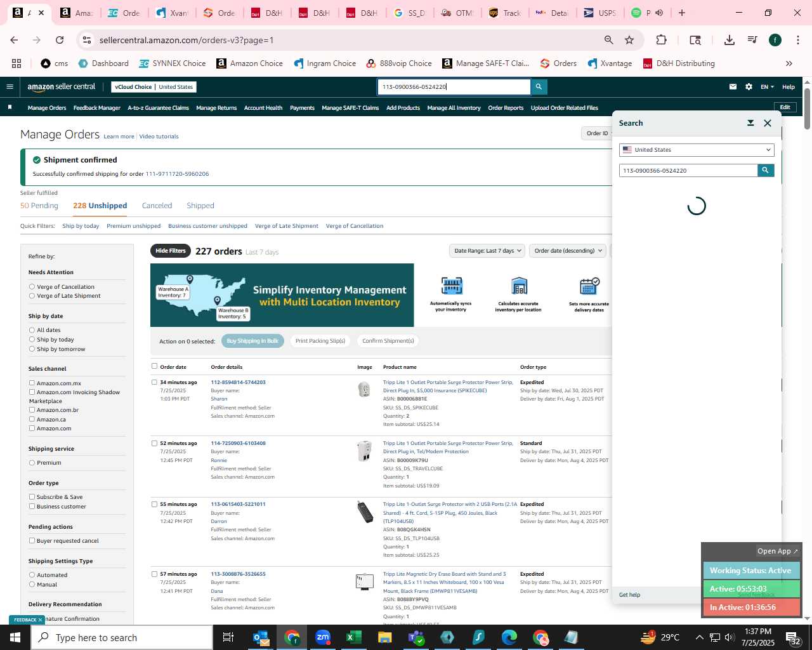Select the All dates radio option

pos(32,330)
